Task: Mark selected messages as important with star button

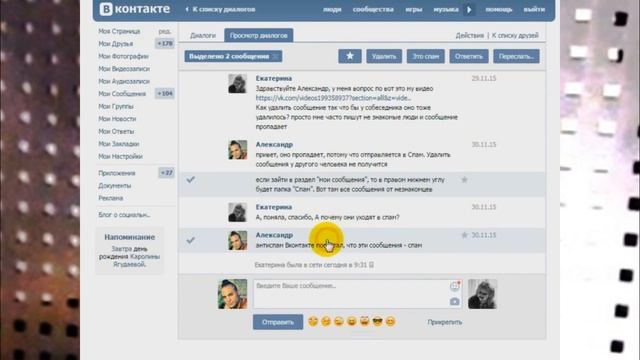Action: 350,56
